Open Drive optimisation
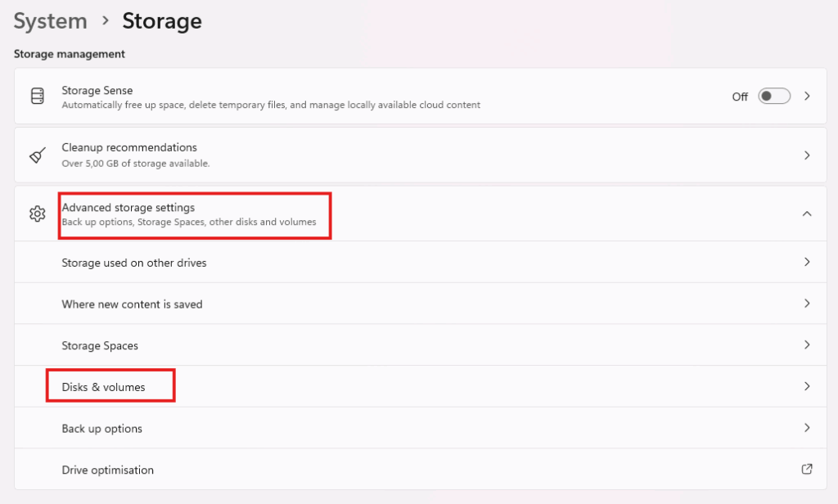This screenshot has width=838, height=504. click(420, 470)
